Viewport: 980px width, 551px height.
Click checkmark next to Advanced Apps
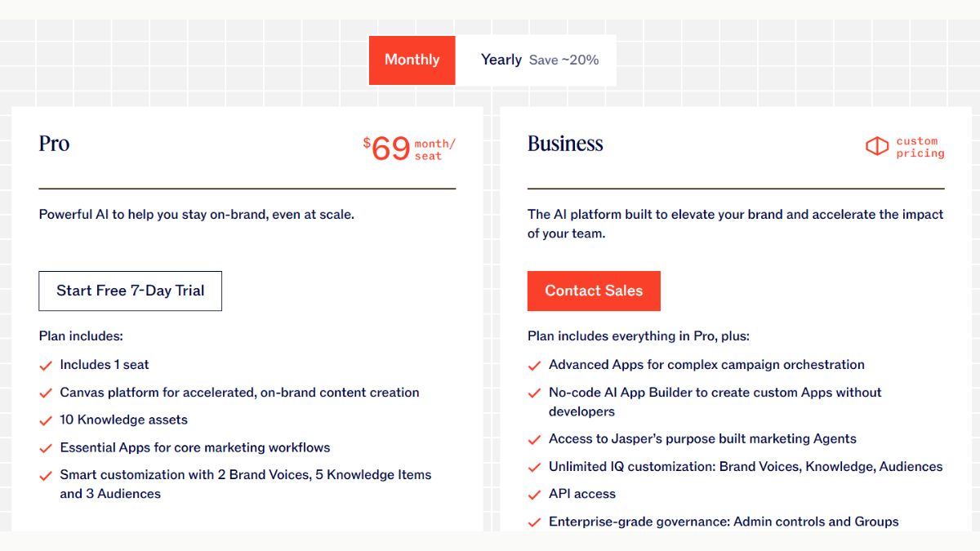(x=535, y=366)
